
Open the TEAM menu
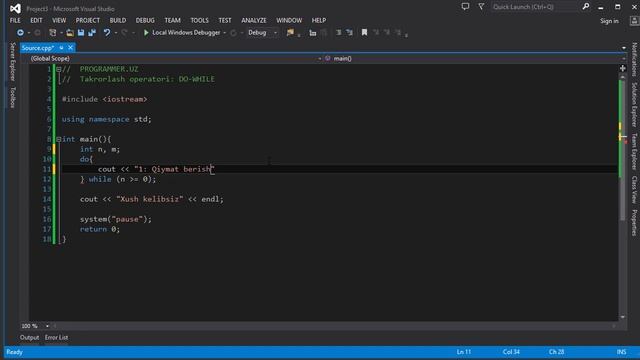coord(172,20)
